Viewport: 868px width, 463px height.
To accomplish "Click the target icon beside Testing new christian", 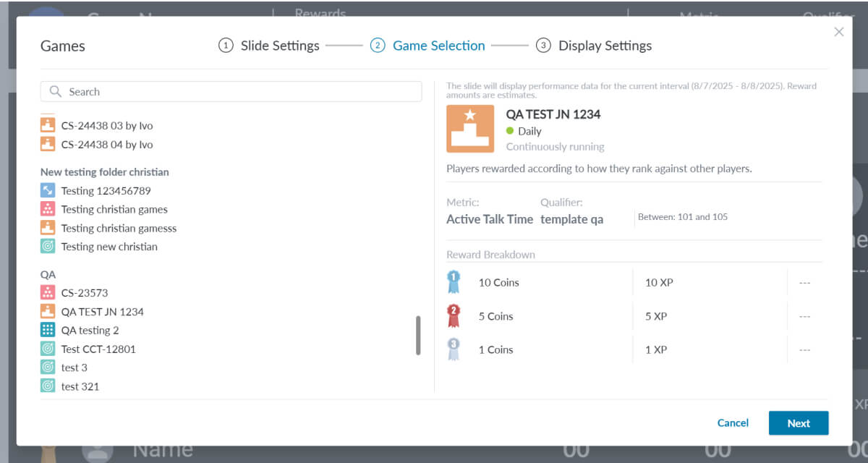I will tap(48, 247).
